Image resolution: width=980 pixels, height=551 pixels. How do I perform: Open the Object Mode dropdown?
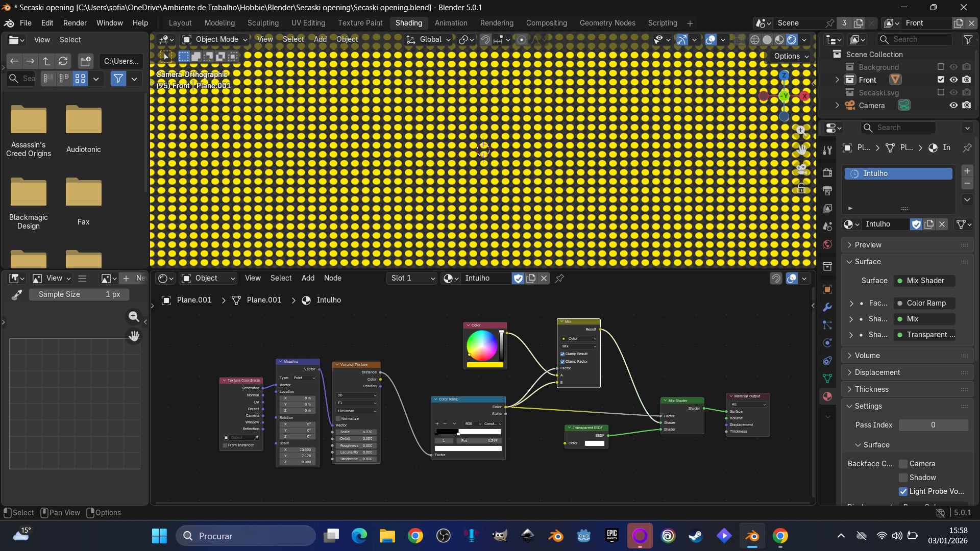[215, 39]
